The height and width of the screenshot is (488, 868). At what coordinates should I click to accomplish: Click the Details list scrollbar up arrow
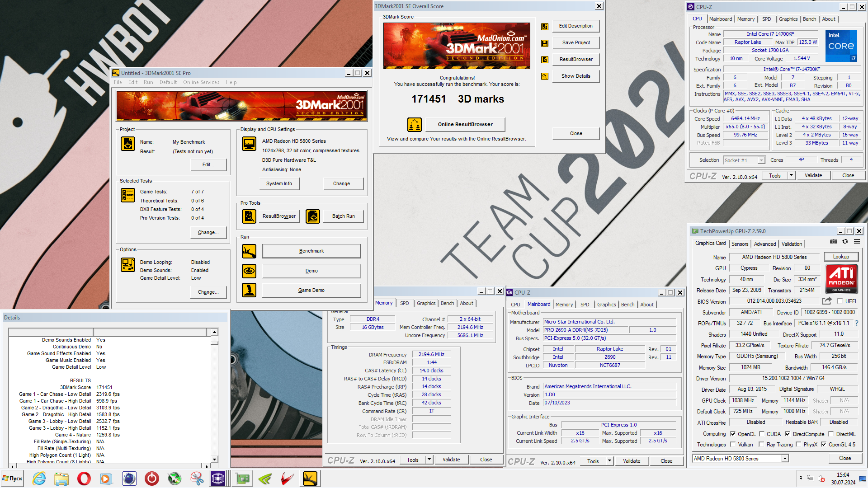214,332
